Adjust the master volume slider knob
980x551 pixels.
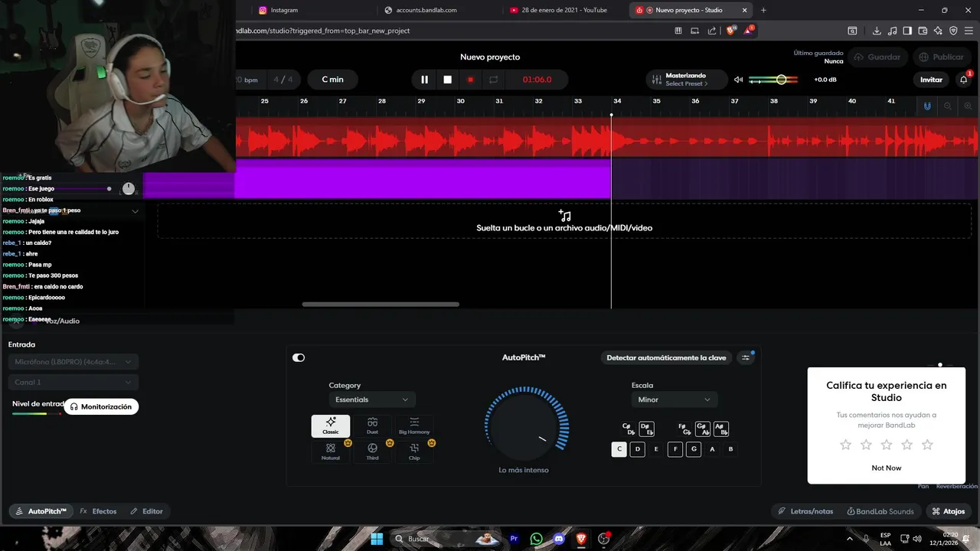pyautogui.click(x=781, y=80)
